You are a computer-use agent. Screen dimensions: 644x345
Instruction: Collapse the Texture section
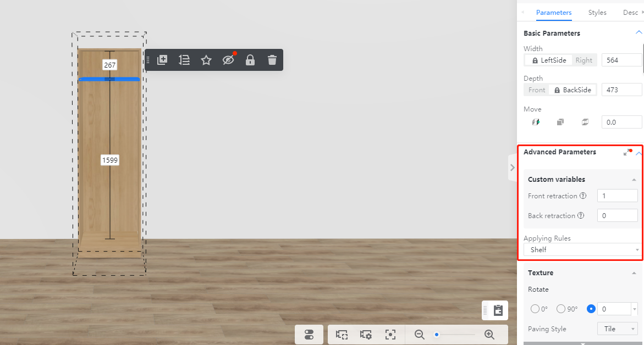(x=634, y=273)
